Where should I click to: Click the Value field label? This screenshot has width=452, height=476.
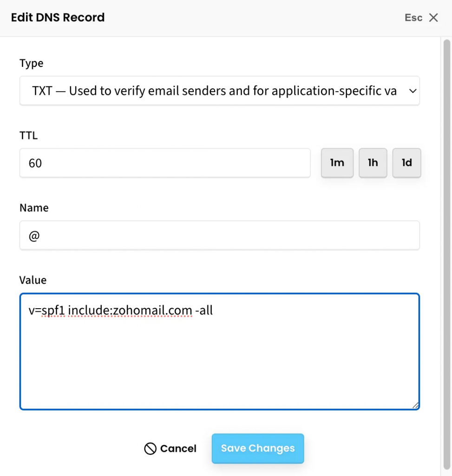(33, 280)
